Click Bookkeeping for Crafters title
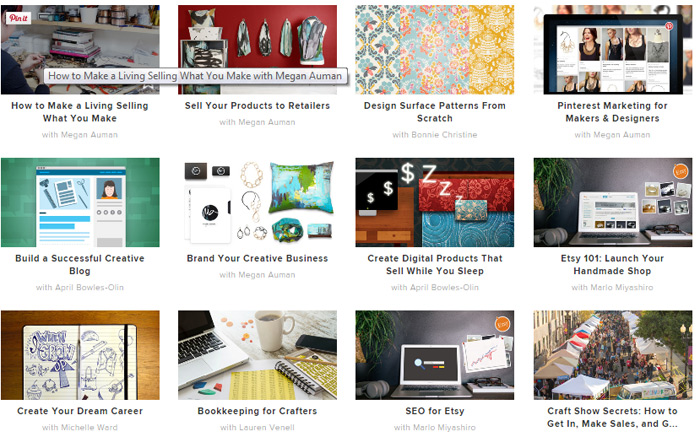 pyautogui.click(x=257, y=411)
